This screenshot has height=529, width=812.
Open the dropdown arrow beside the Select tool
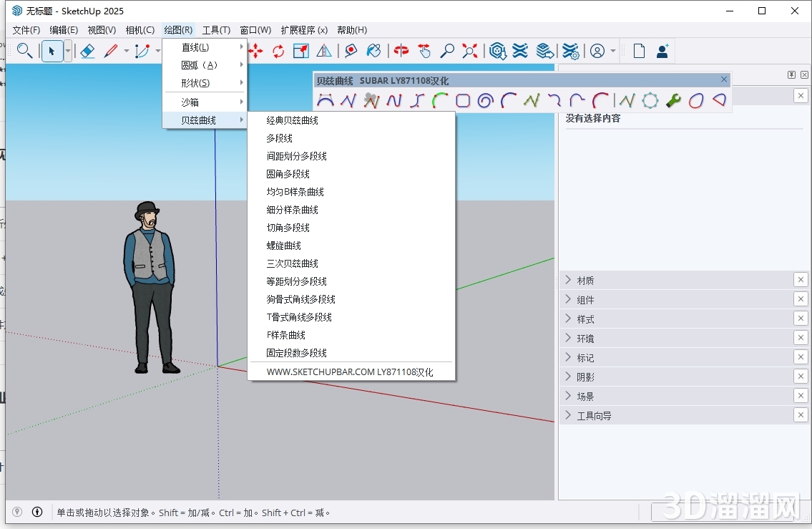tap(69, 51)
